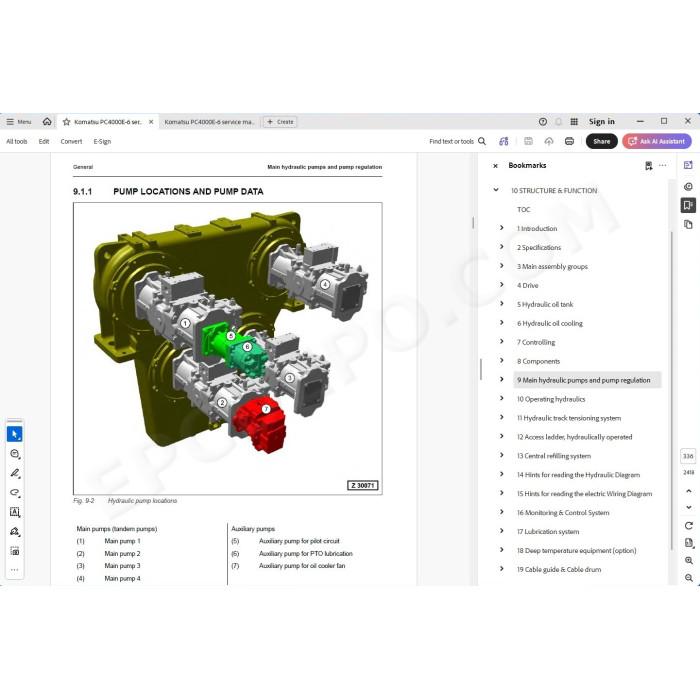Choose the Add text box tool

click(15, 512)
